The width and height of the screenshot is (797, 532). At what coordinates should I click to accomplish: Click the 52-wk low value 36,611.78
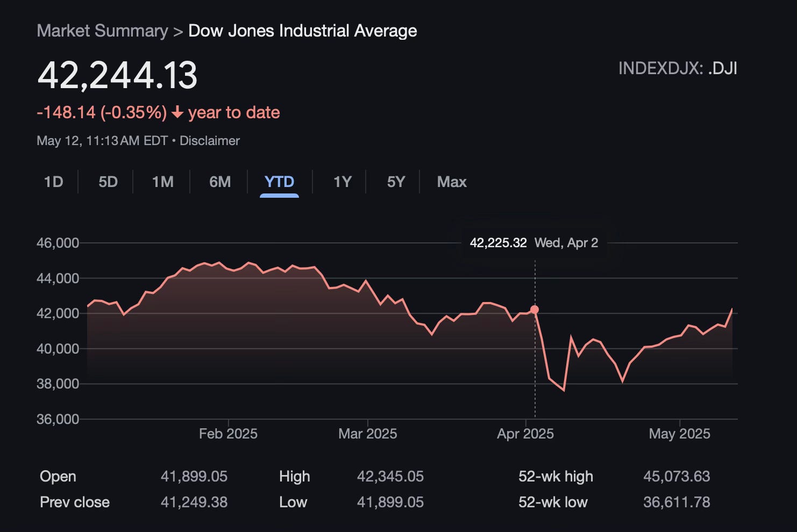point(677,502)
